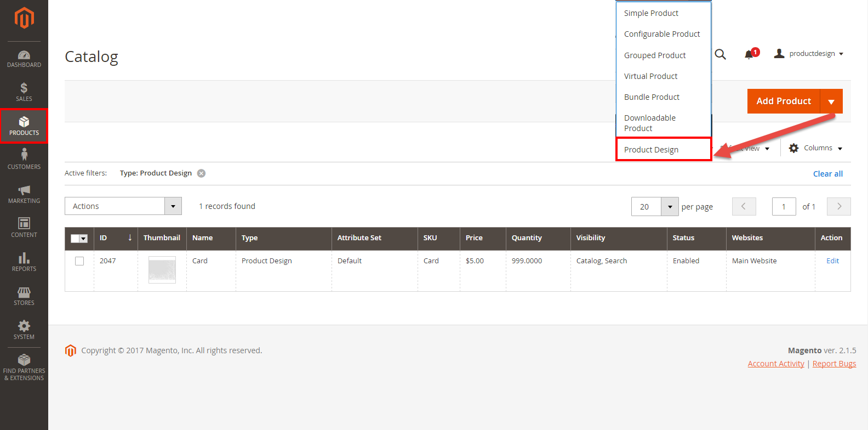The image size is (868, 430).
Task: Open the Stores sidebar icon
Action: coord(24,296)
